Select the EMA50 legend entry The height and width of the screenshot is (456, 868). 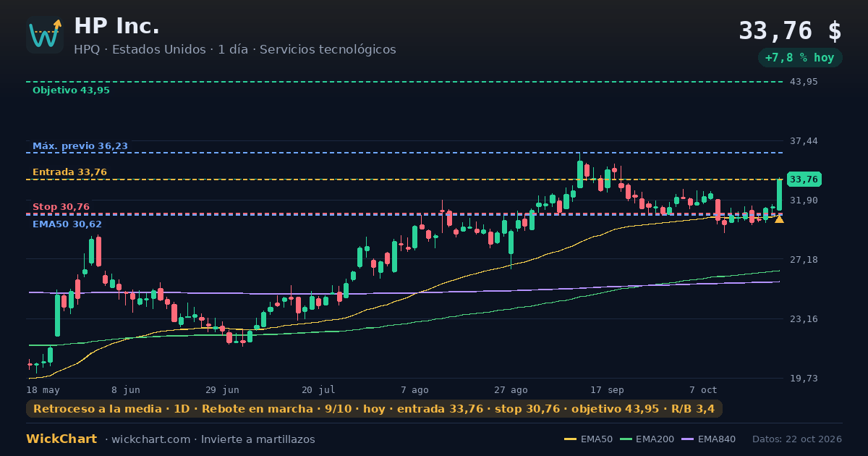[x=588, y=439]
